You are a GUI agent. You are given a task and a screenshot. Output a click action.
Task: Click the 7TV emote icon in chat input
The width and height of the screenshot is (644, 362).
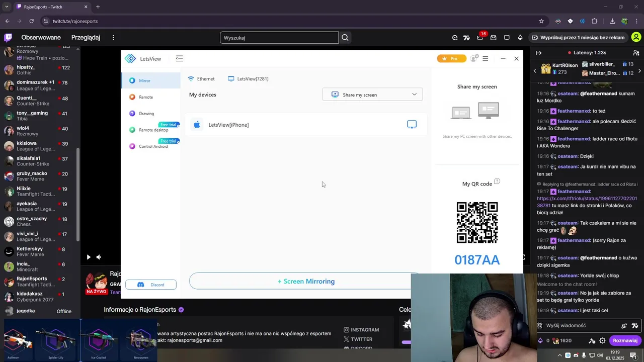tap(635, 325)
